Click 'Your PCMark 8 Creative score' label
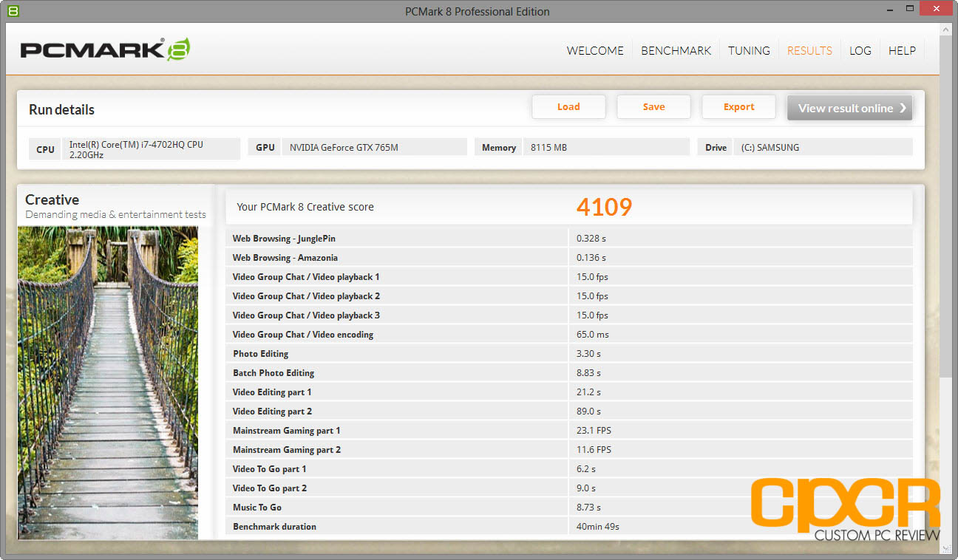The image size is (958, 560). point(305,207)
